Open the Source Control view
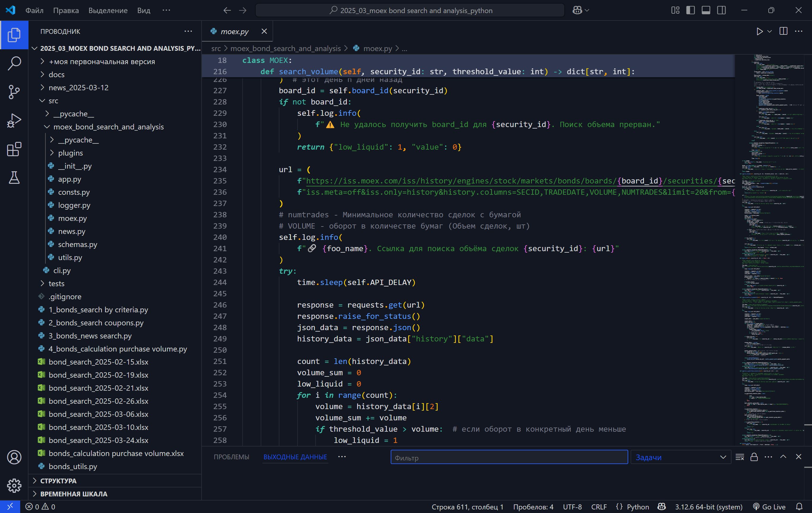This screenshot has height=513, width=812. pyautogui.click(x=14, y=92)
